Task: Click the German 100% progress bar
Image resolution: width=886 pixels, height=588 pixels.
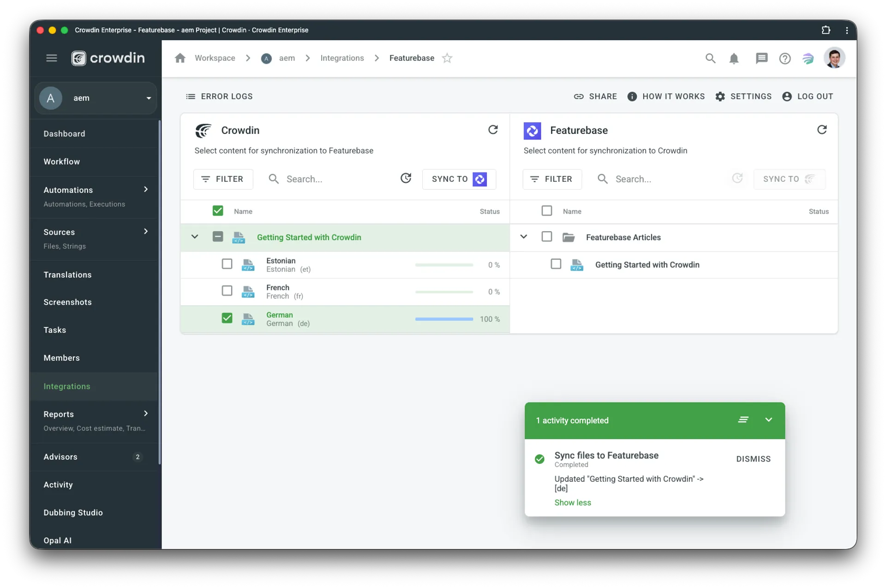Action: (x=444, y=319)
